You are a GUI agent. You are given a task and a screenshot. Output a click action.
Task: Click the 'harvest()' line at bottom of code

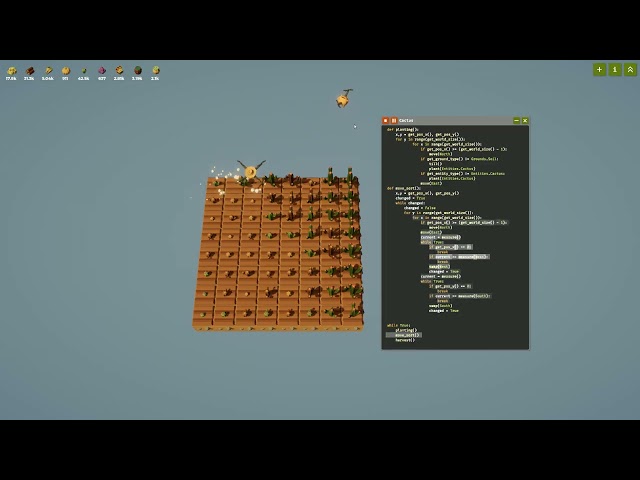pyautogui.click(x=405, y=340)
